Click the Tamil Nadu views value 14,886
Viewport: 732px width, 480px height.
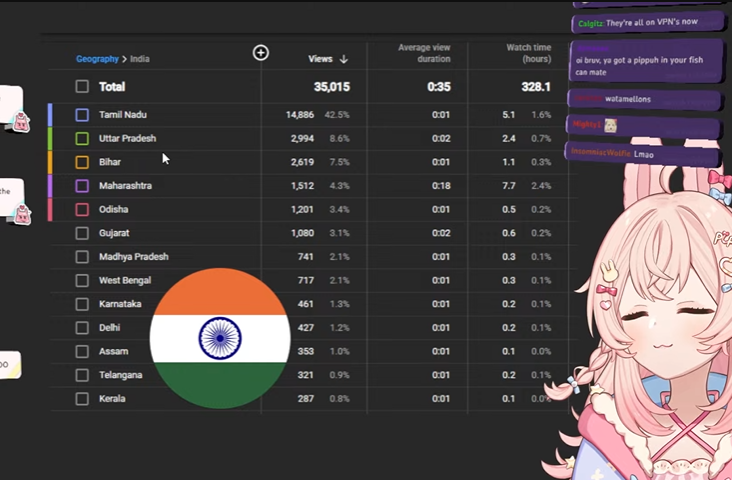tap(300, 115)
